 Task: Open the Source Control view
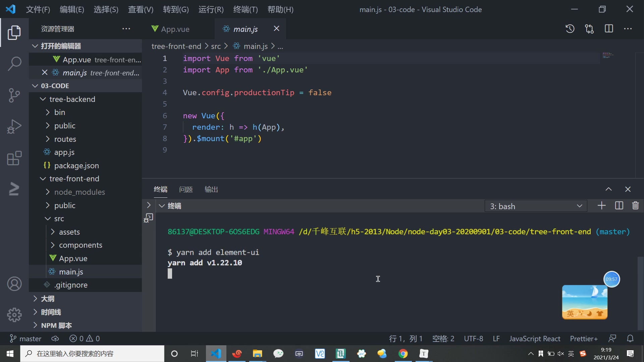[14, 95]
